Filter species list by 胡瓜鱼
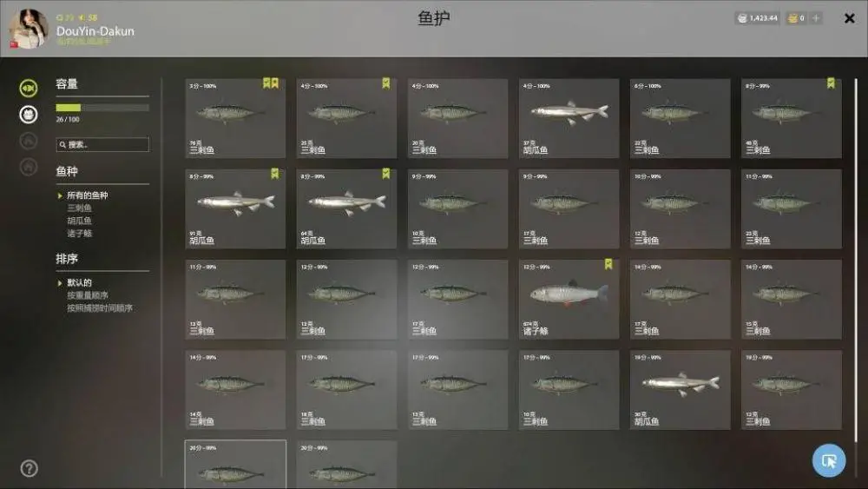This screenshot has height=489, width=868. coord(79,221)
